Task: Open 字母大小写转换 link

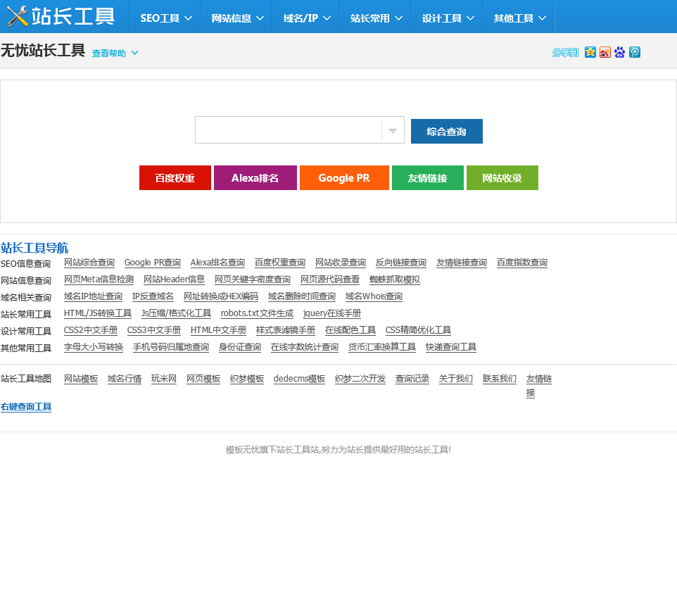Action: point(94,347)
